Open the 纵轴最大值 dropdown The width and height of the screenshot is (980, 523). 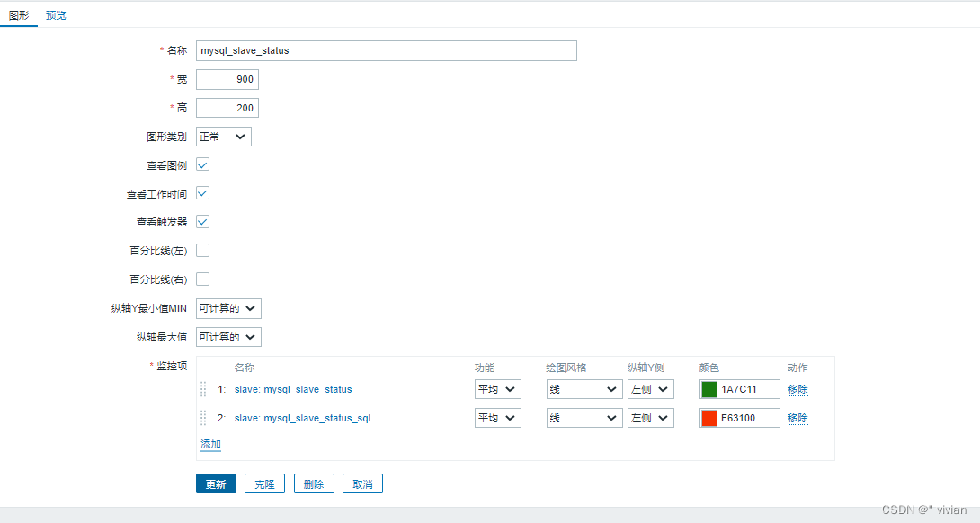click(228, 337)
